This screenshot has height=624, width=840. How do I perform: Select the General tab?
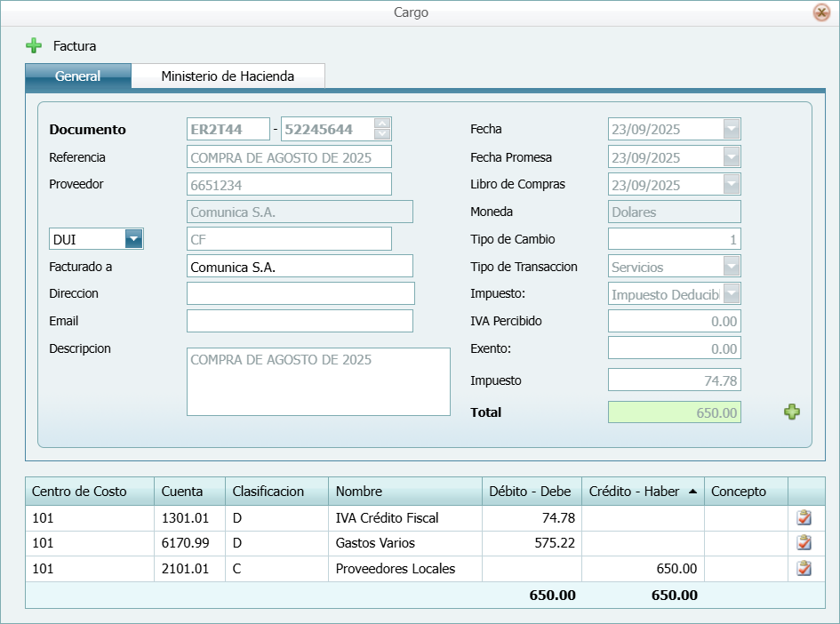point(78,76)
